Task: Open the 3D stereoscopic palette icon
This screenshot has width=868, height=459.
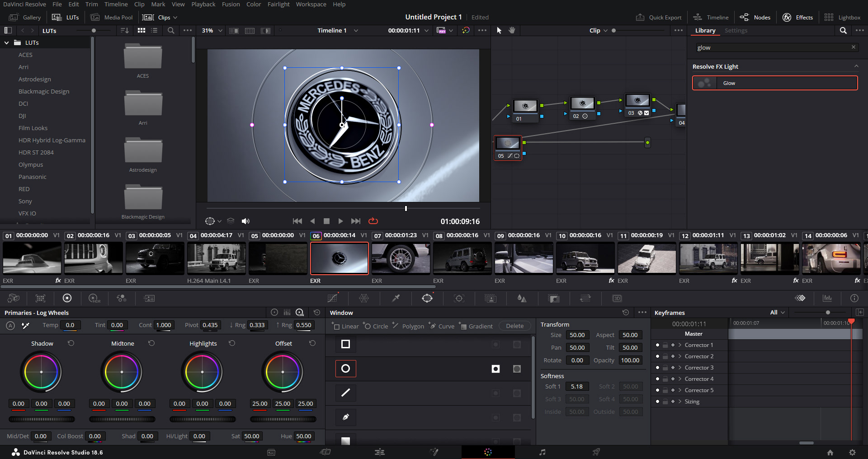Action: [617, 298]
